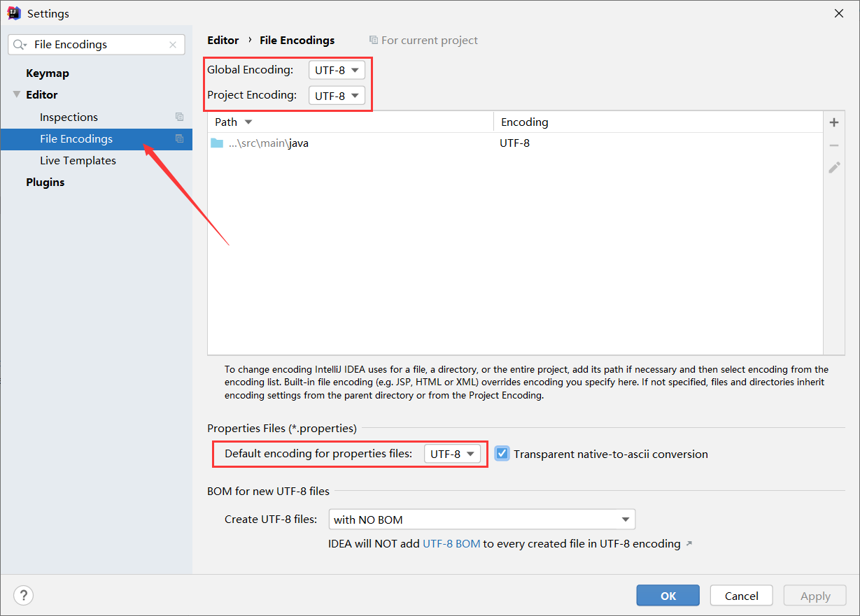Close the Settings dialog window
Screen dimensions: 860x616
tap(839, 13)
